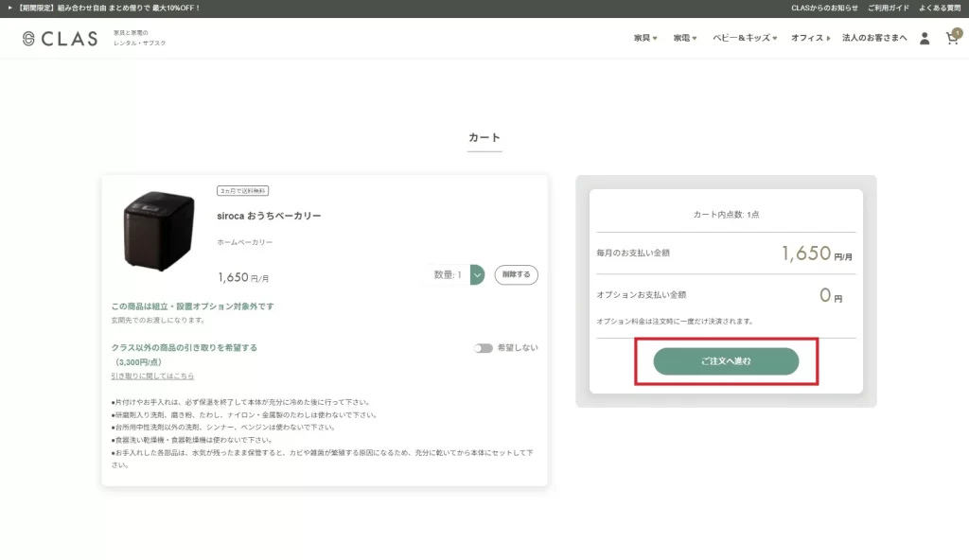Click the ホームベーカリー category text

(x=245, y=242)
